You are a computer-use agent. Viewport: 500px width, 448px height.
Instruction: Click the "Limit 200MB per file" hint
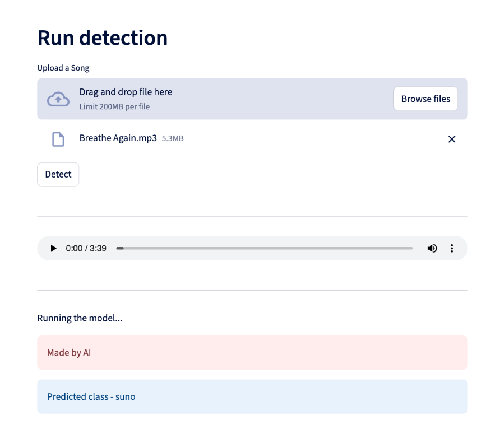[x=114, y=106]
